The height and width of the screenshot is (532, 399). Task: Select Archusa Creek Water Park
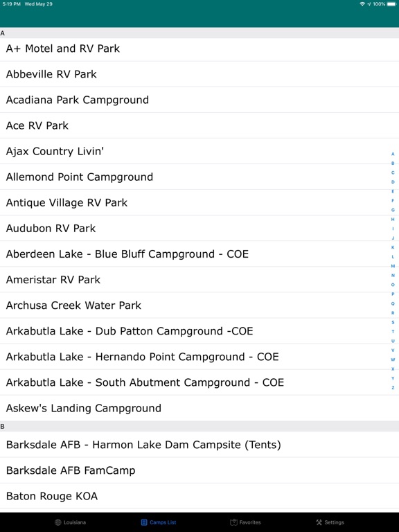click(199, 305)
